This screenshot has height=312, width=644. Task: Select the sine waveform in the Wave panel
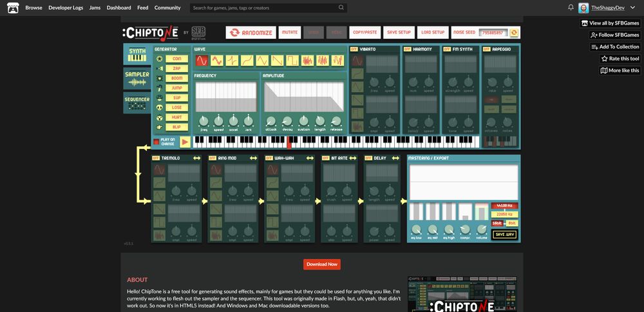tap(201, 61)
